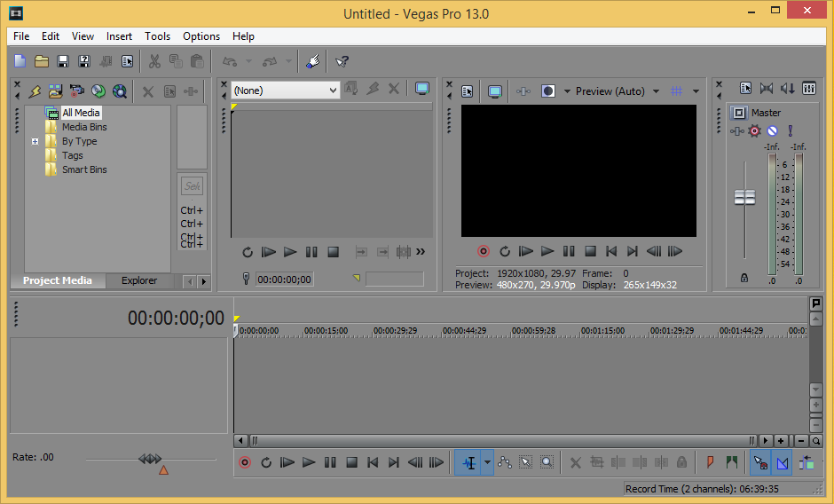Viewport: 834px width, 504px height.
Task: Toggle Auto Crossfades button
Action: 783,462
